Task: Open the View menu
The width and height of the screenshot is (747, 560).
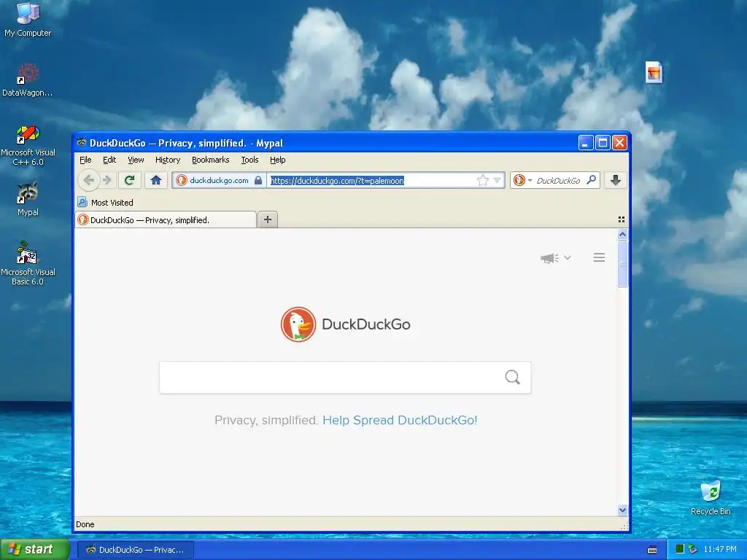Action: pos(136,160)
